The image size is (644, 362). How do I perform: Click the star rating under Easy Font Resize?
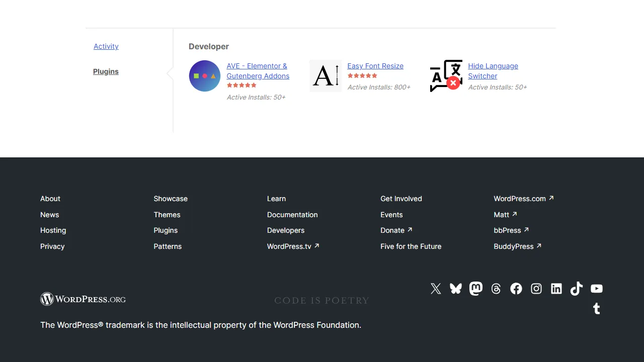tap(362, 75)
